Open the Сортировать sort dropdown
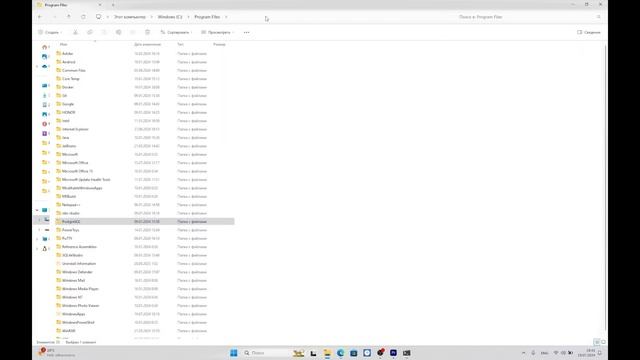Screen dimensions: 640x360 [176, 32]
